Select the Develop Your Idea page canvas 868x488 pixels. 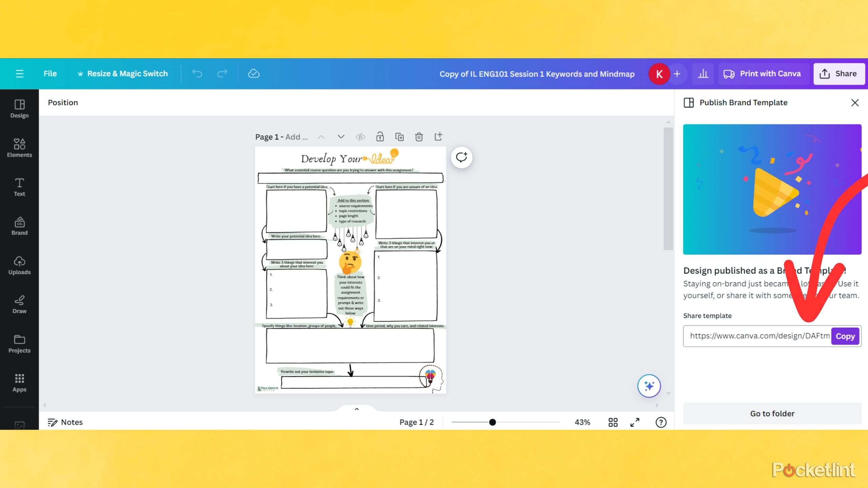point(351,270)
